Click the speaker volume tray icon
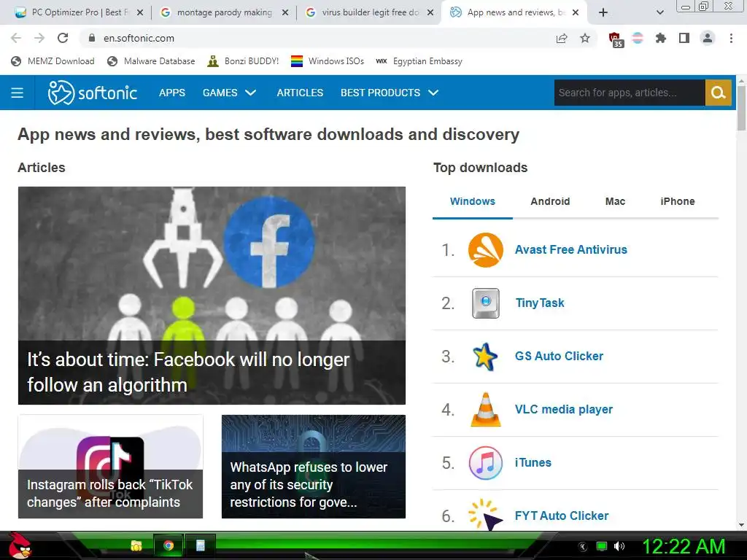This screenshot has height=560, width=747. coord(619,546)
